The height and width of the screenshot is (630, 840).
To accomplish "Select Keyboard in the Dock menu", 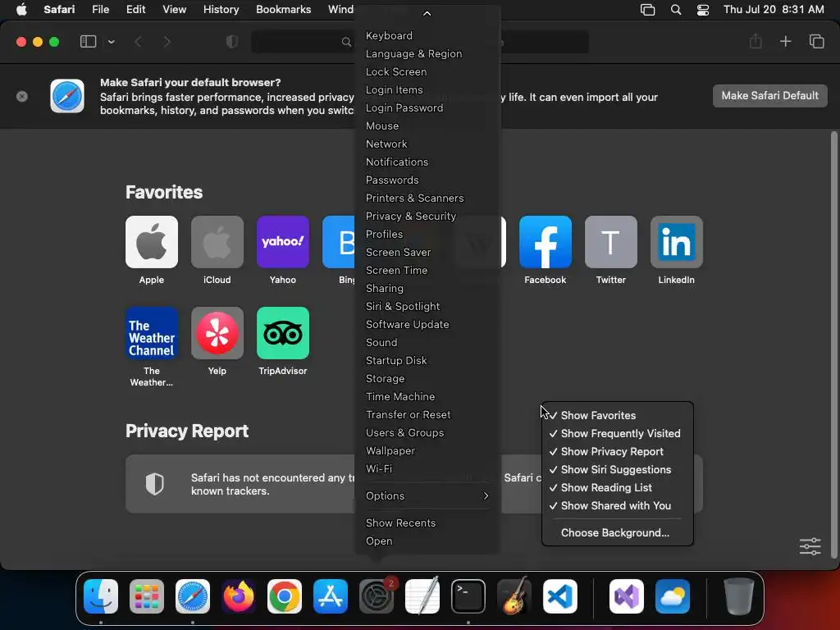I will [x=427, y=35].
